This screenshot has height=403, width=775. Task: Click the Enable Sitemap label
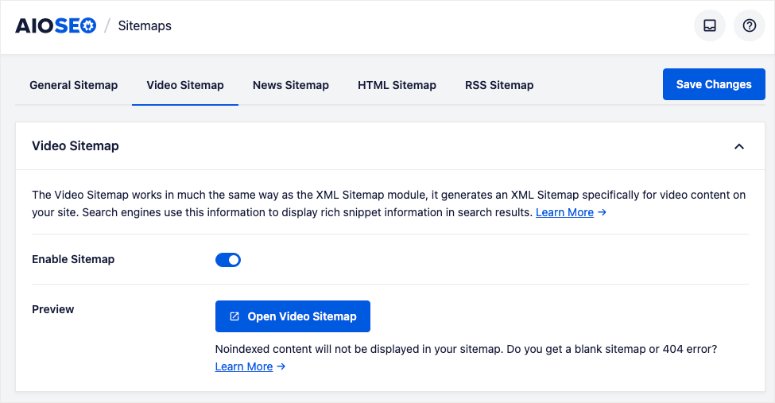(73, 260)
